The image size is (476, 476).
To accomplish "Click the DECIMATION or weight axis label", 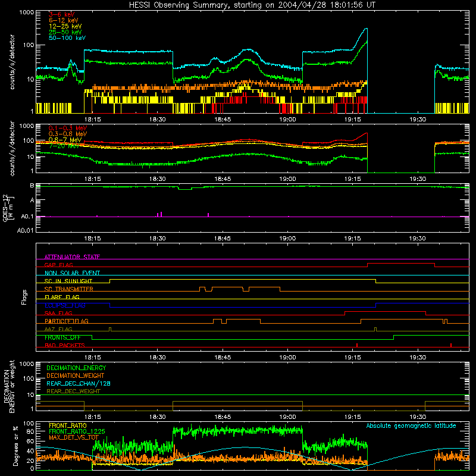I will click(9, 386).
